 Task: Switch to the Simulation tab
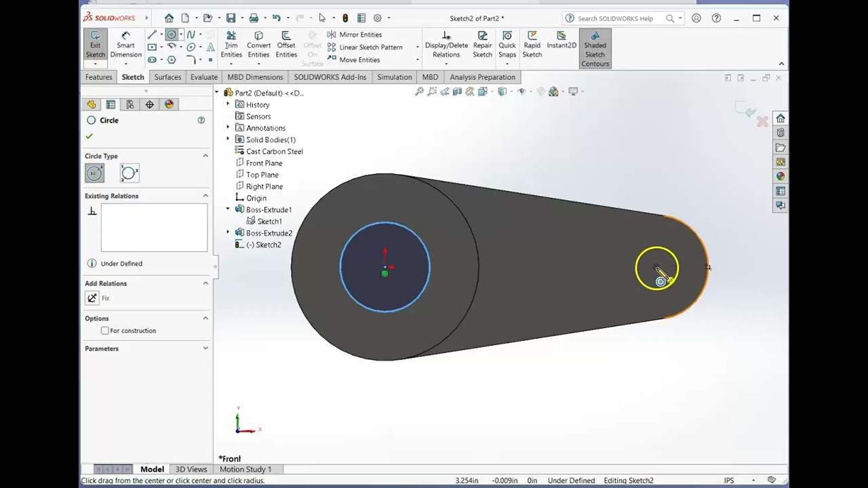tap(395, 77)
